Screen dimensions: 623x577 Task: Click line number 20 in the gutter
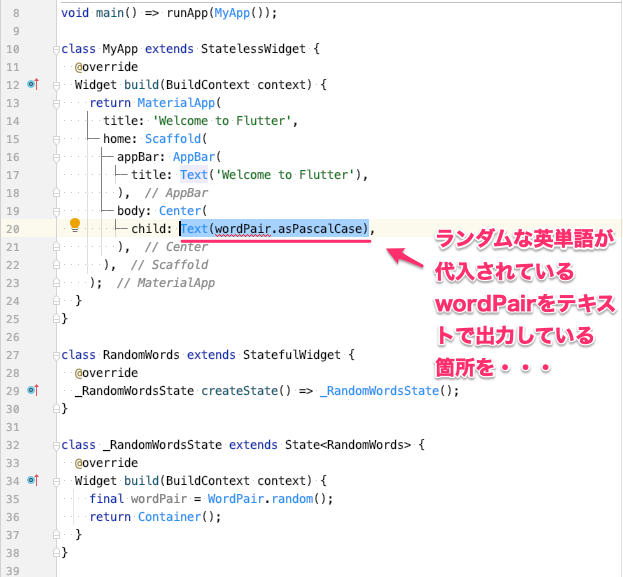coord(13,229)
